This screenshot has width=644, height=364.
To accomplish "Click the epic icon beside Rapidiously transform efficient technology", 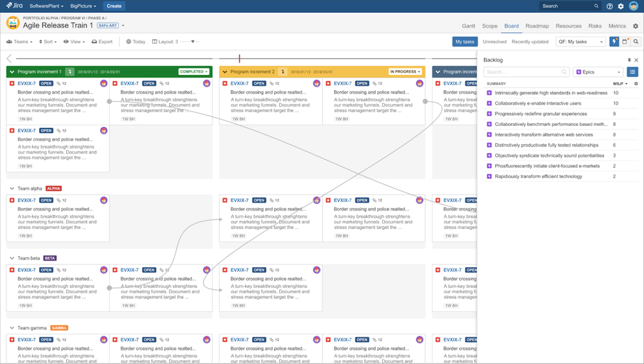I will (x=489, y=176).
